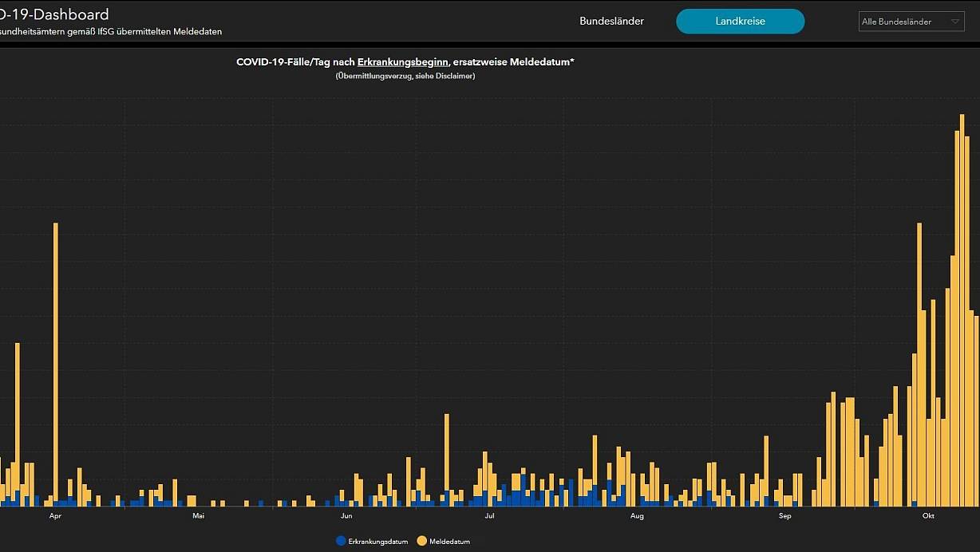Screen dimensions: 980x552
Task: Click the Übermittlungsverzug Disclaimer note under title
Action: coord(405,76)
